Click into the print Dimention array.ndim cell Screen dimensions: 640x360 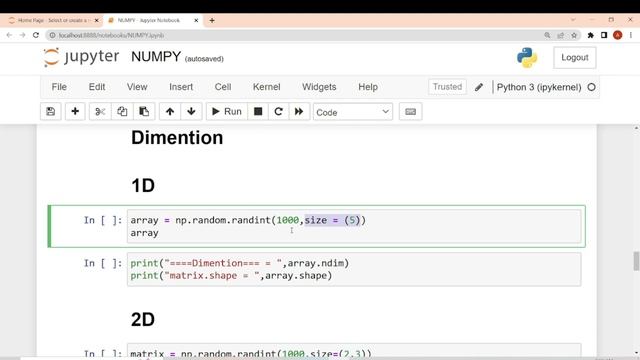click(x=354, y=269)
